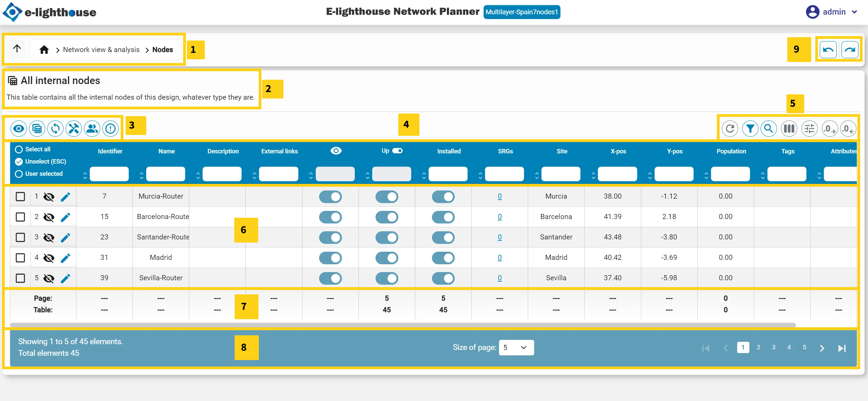Click sort arrows beside Identifier filter
Screen dimensions: 868x401
pos(85,175)
